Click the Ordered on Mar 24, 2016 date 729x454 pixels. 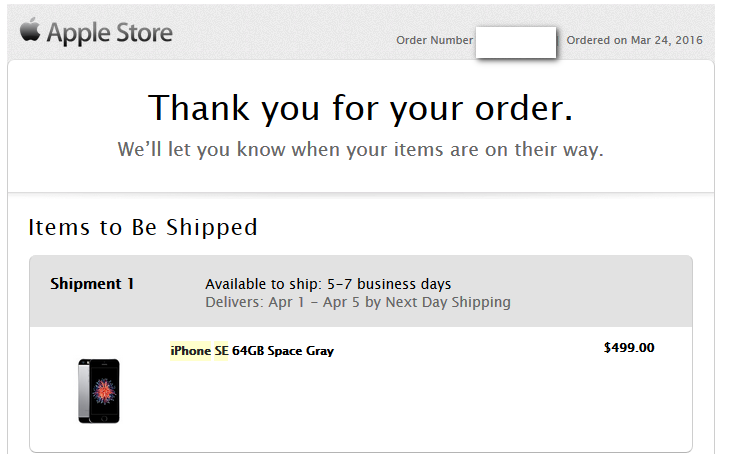point(634,41)
